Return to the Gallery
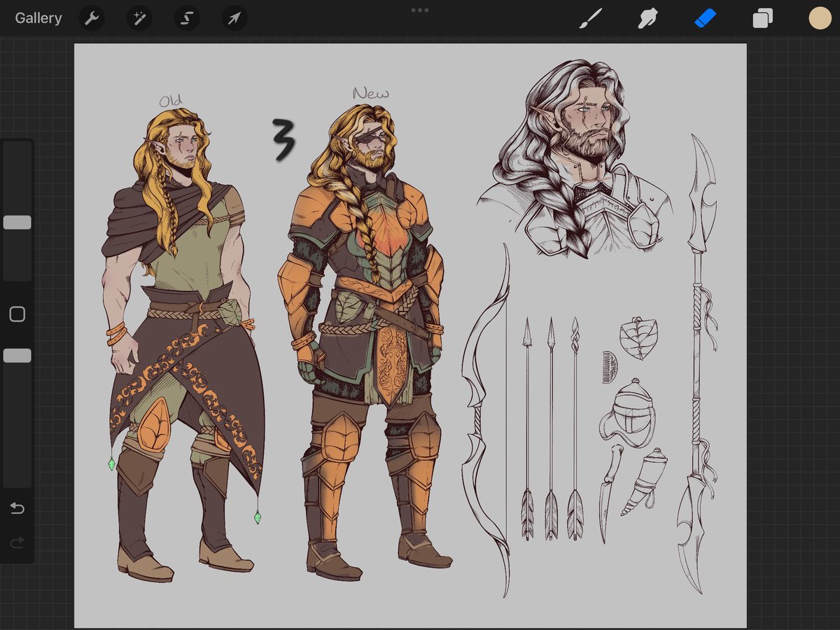This screenshot has height=630, width=840. (38, 18)
